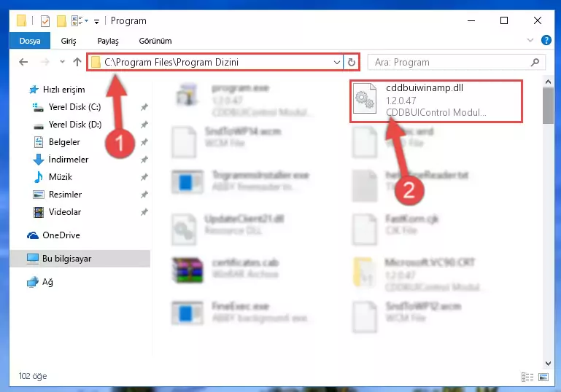This screenshot has height=392, width=561.
Task: Select OneDrive in navigation pane
Action: tap(61, 235)
